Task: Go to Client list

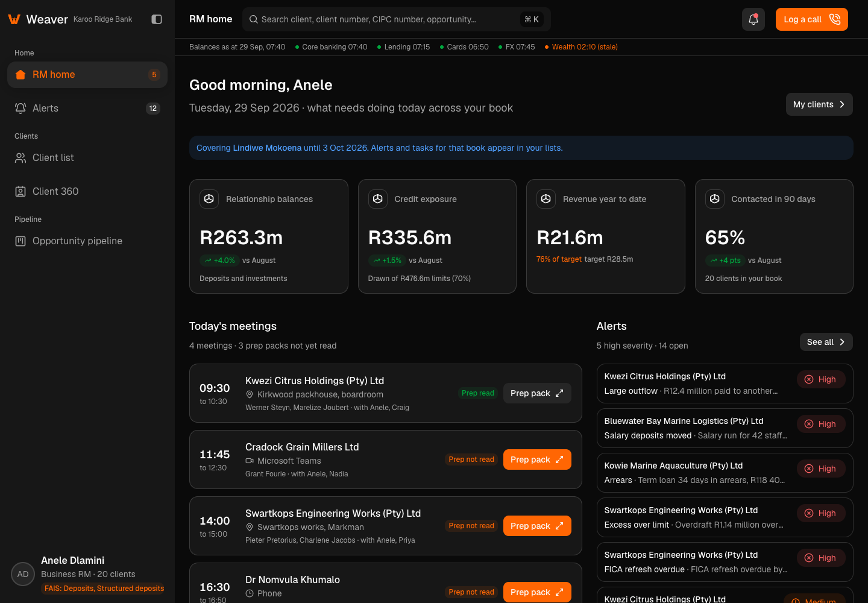Action: 87,158
